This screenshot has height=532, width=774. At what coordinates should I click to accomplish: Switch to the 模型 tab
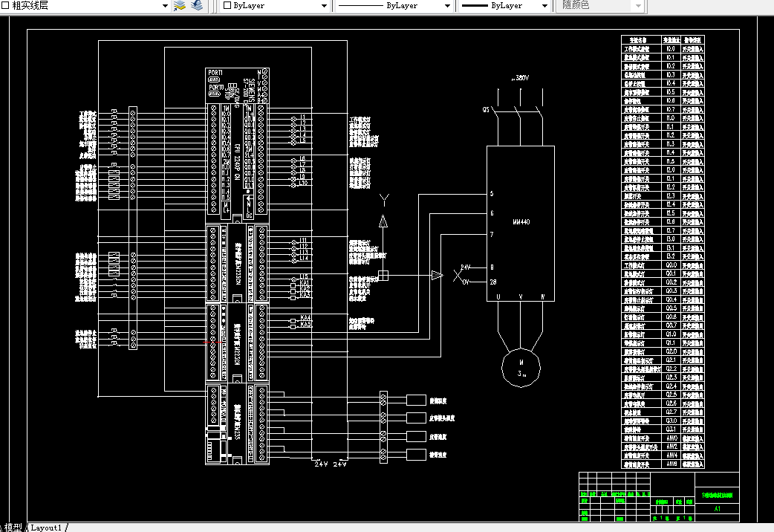coord(13,527)
